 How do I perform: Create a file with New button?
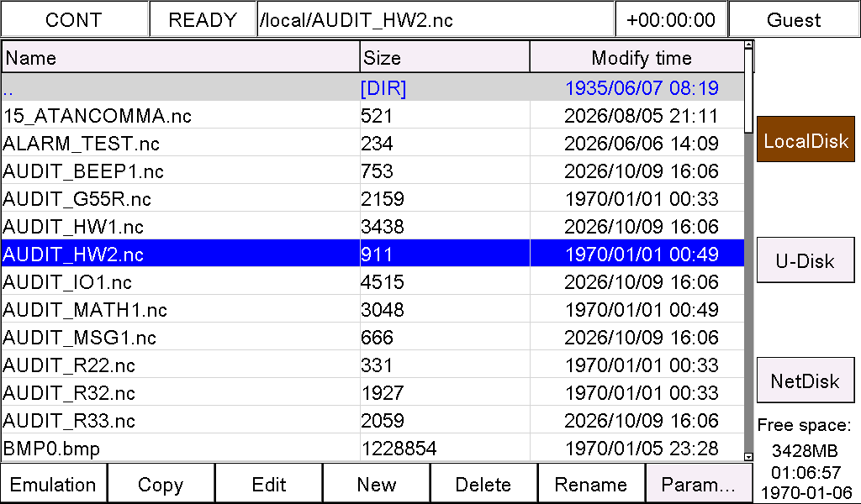point(376,484)
